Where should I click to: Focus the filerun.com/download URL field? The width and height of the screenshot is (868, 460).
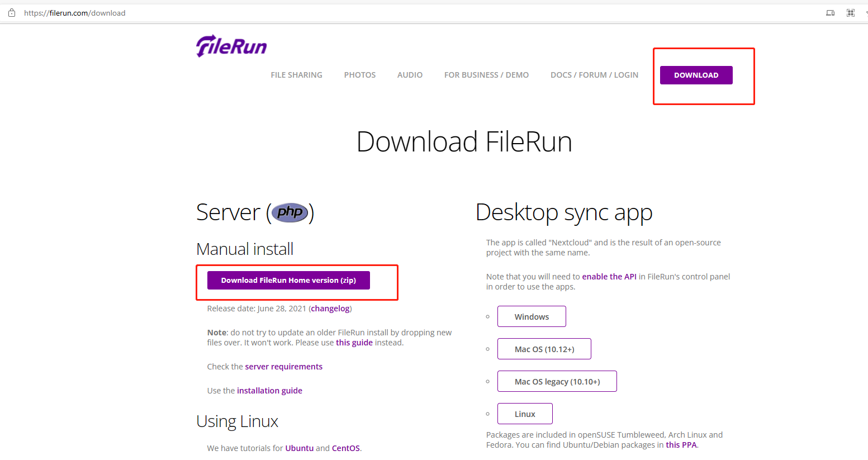tap(75, 13)
